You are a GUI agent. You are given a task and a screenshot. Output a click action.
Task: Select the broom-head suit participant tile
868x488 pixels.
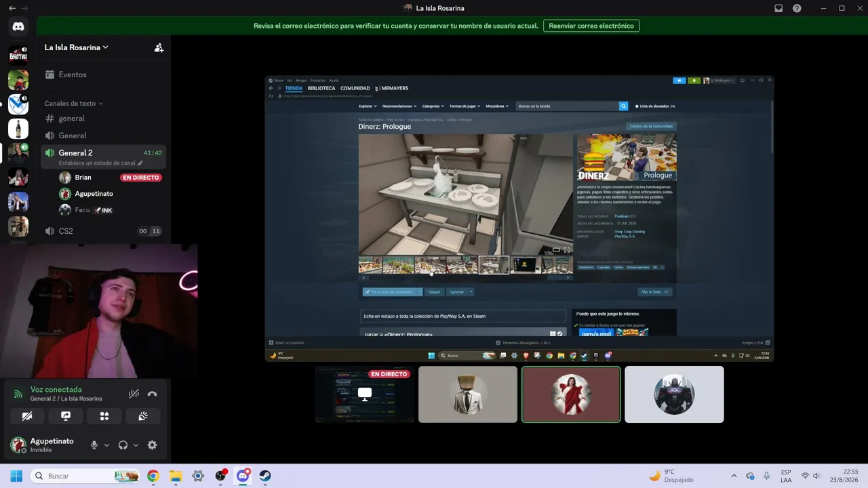coord(468,394)
